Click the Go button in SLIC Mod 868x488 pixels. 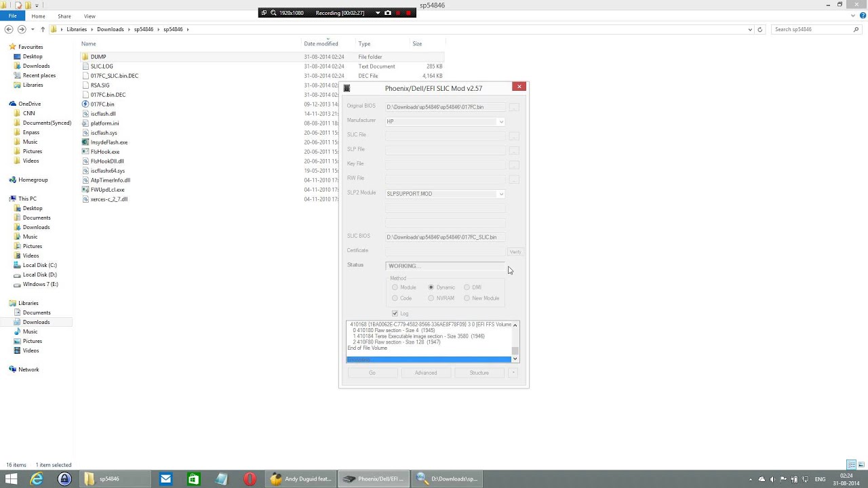pyautogui.click(x=372, y=373)
